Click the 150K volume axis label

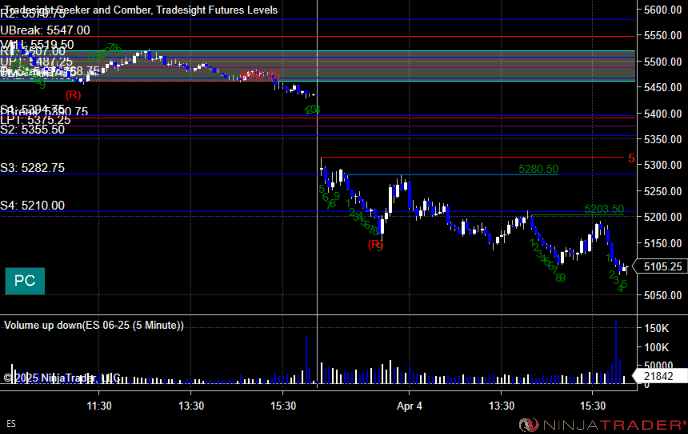656,328
